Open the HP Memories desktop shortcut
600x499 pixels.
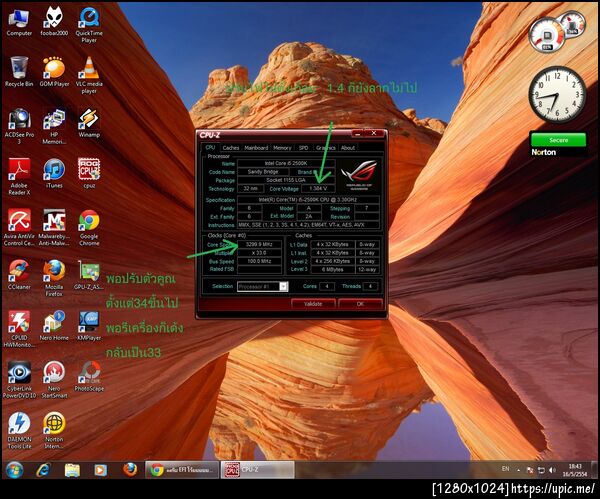54,126
